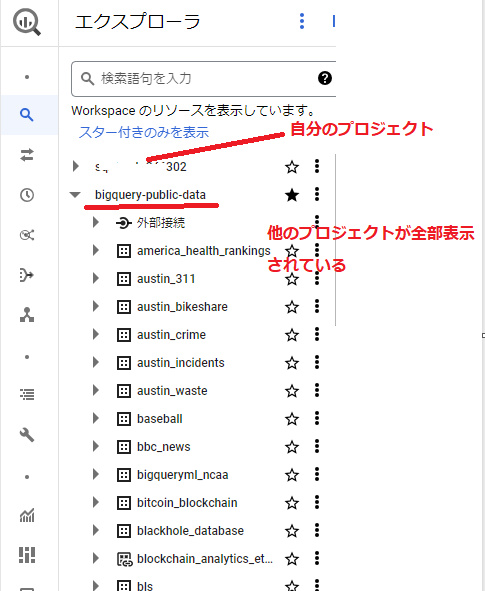Open Explorer panel three-dot menu
485x591 pixels.
pyautogui.click(x=302, y=21)
